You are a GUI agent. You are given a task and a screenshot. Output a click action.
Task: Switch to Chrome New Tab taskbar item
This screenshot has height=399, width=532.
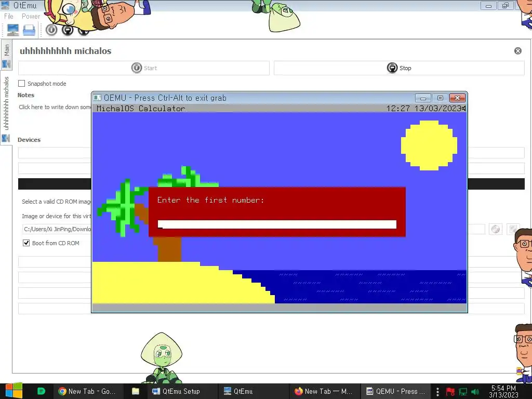87,391
